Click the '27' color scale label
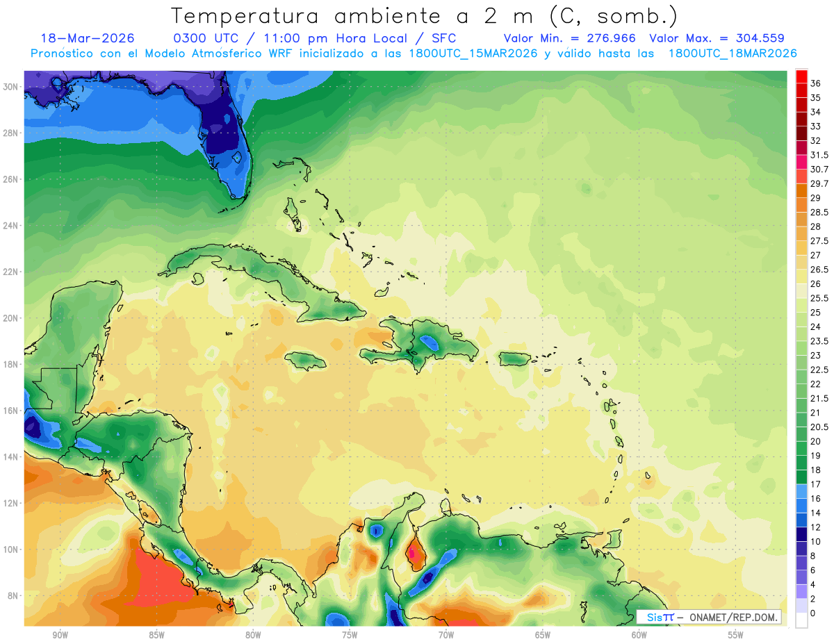 (815, 255)
